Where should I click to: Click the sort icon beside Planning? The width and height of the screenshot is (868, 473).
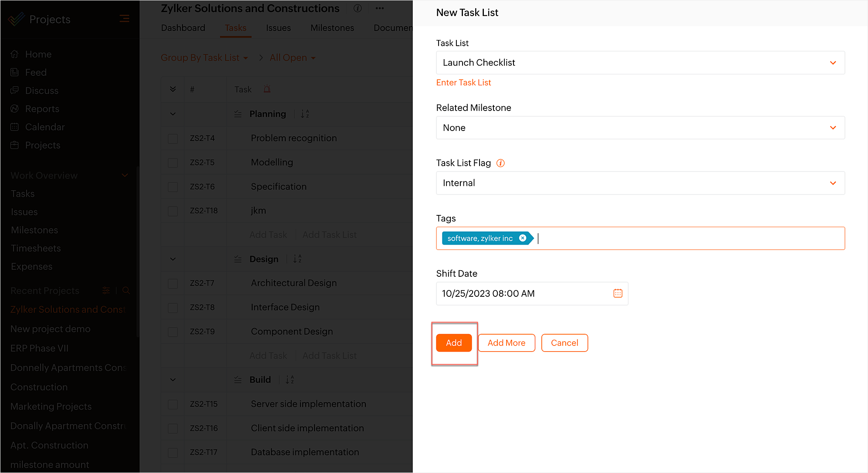[x=305, y=114]
